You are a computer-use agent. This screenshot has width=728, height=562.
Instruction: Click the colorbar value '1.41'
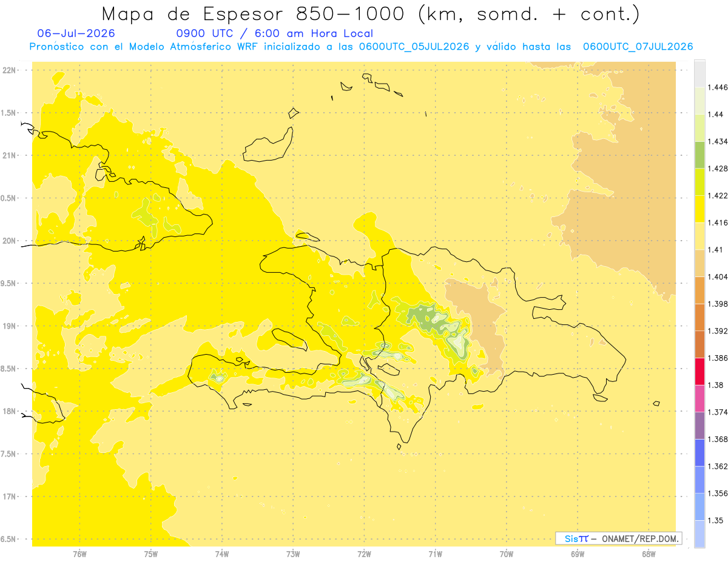[715, 250]
